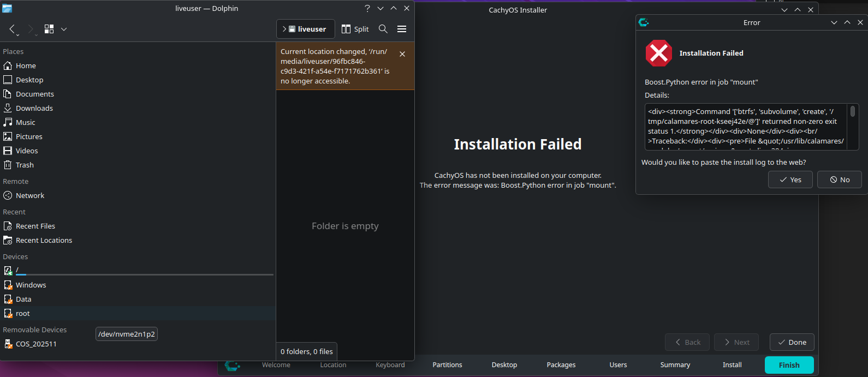Split the Dolphin view
The width and height of the screenshot is (868, 377).
[355, 29]
